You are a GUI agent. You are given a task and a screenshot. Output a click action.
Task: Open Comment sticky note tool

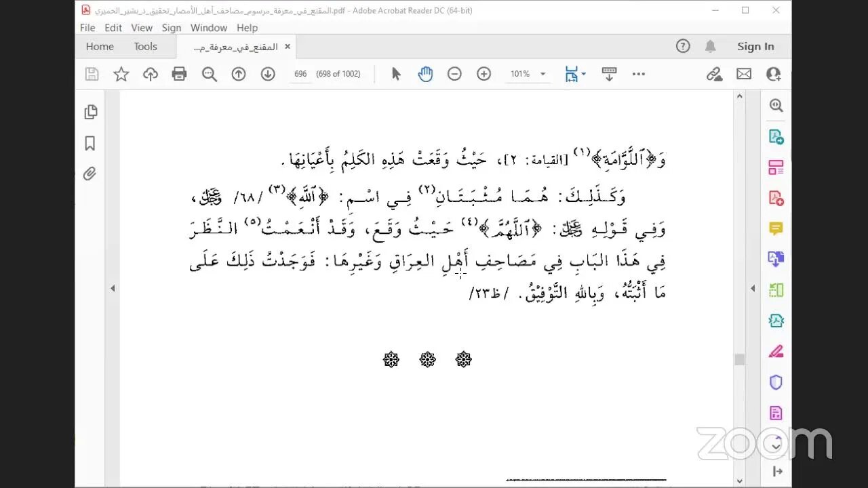776,228
